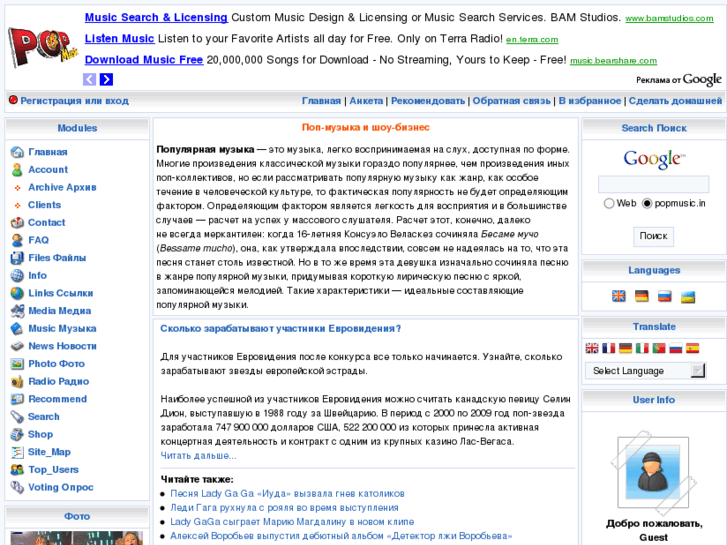Open Алексей Воробьев дебютный альбом article
Image resolution: width=727 pixels, height=545 pixels.
coord(341,536)
